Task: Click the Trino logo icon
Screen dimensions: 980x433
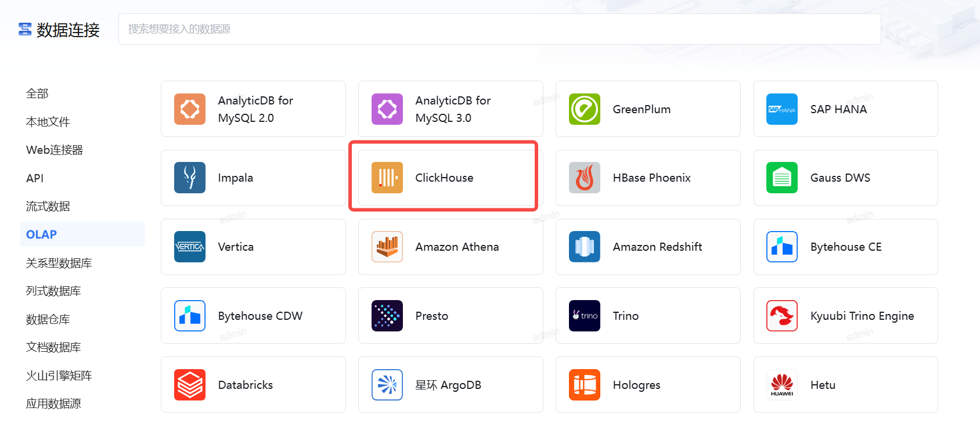Action: 584,316
